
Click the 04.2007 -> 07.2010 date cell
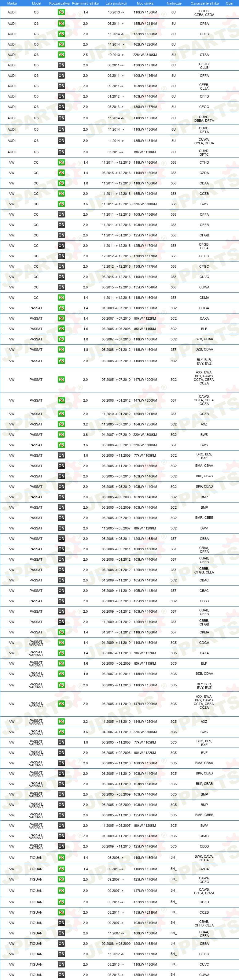(x=116, y=434)
